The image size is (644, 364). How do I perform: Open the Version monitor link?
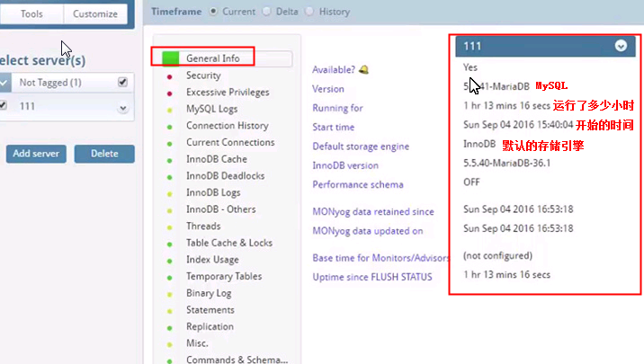pyautogui.click(x=328, y=89)
